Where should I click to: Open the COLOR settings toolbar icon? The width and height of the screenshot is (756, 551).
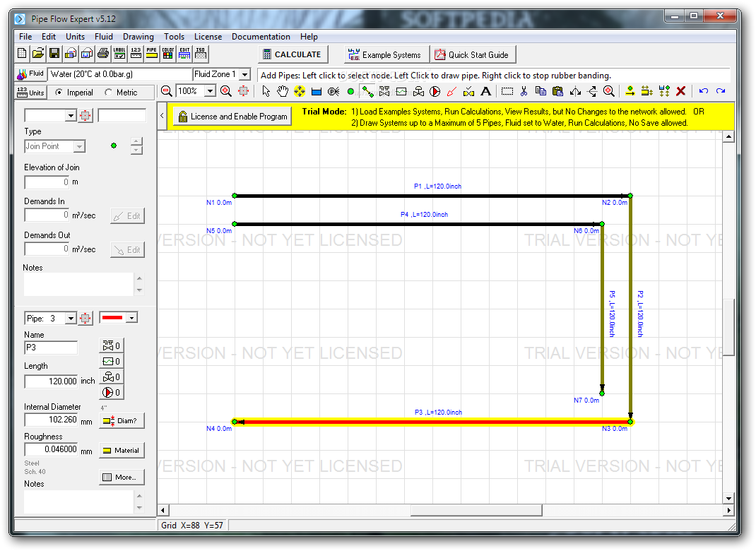167,54
